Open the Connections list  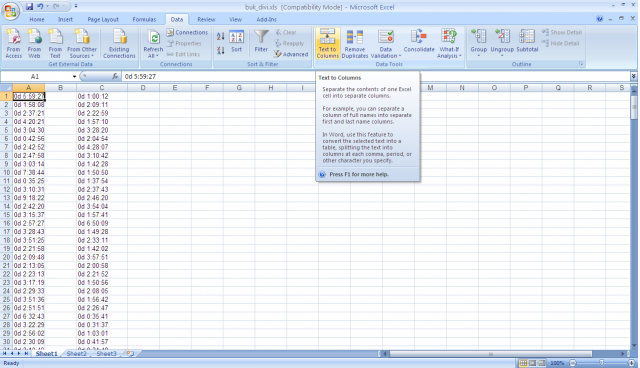(187, 32)
